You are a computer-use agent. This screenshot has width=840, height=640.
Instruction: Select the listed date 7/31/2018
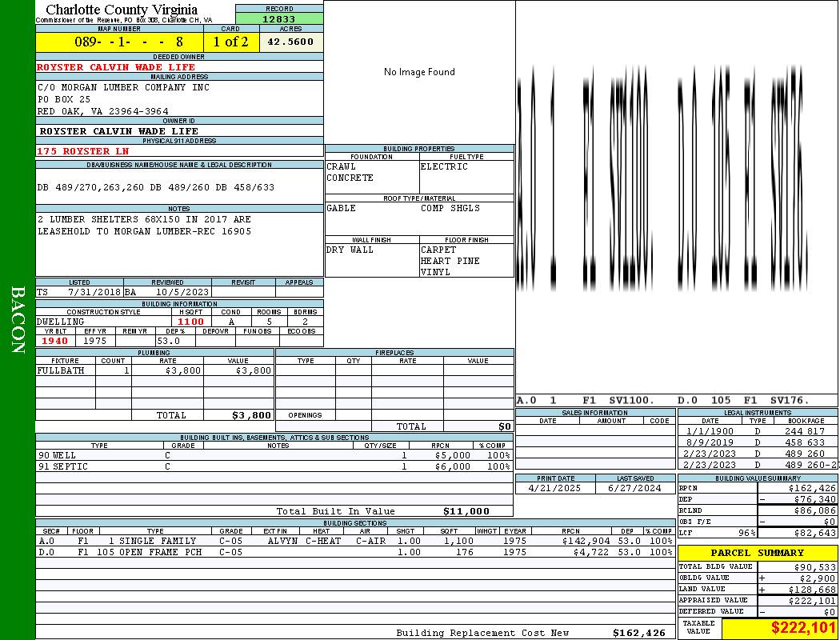point(94,293)
